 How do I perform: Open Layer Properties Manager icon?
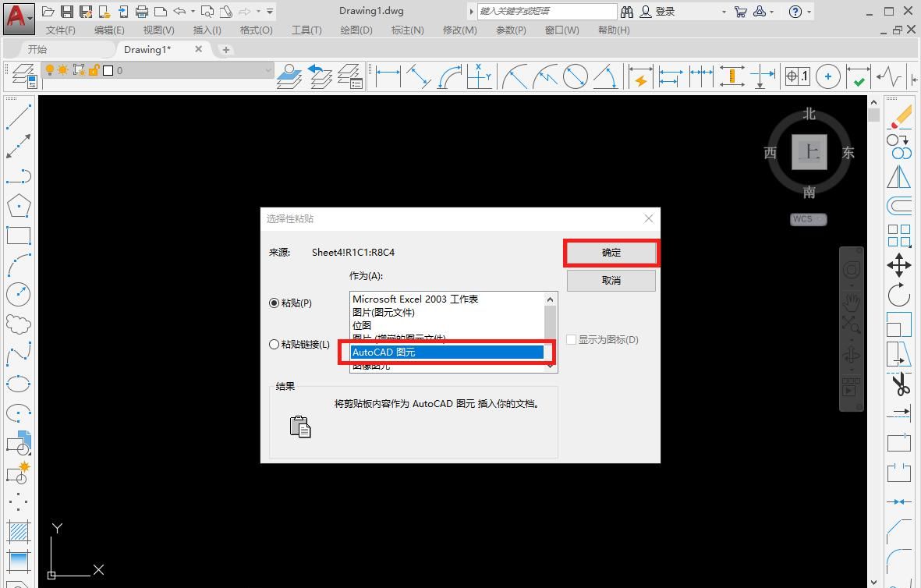23,77
